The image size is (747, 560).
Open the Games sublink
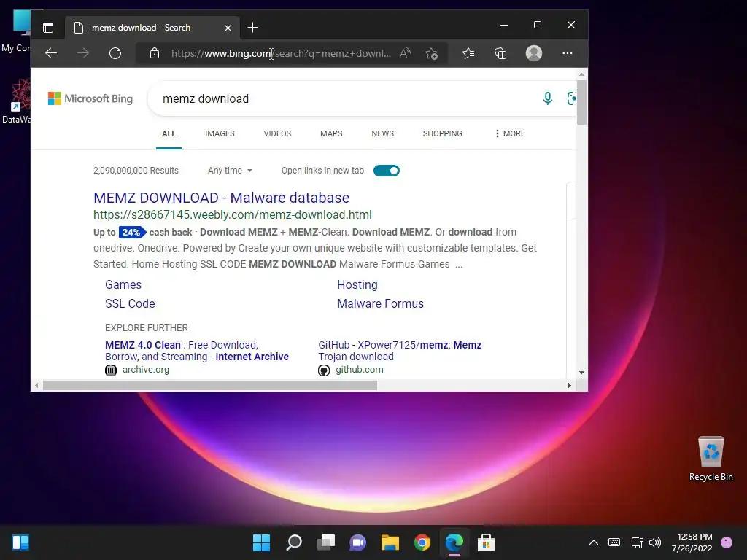coord(123,285)
